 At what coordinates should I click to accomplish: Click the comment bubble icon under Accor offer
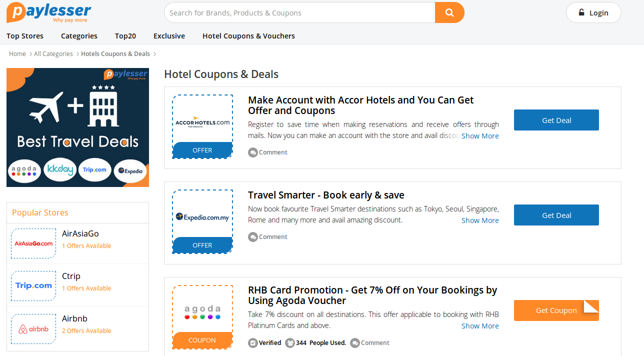tap(253, 152)
